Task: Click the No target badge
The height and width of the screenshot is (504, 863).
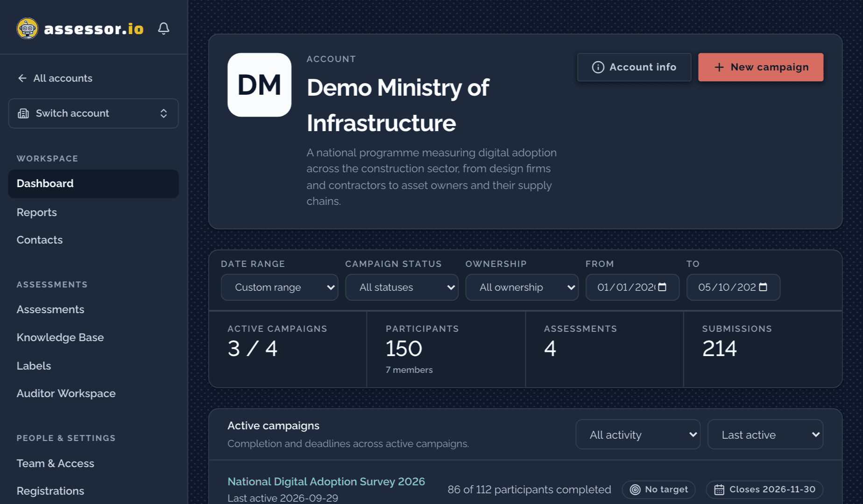Action: tap(658, 490)
